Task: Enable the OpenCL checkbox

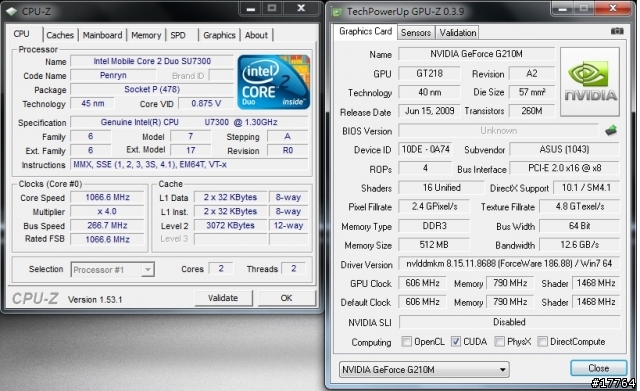Action: click(407, 341)
